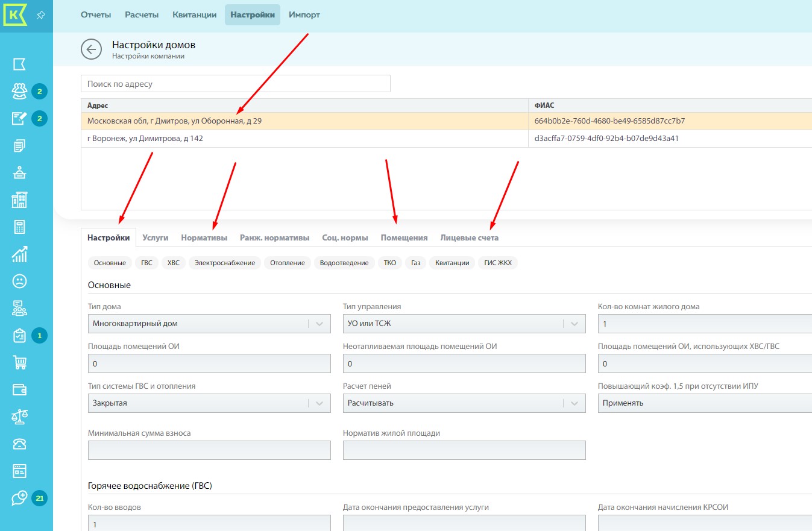Expand Тип системы ГВС и отопления dropdown
The width and height of the screenshot is (812, 531).
pos(209,403)
